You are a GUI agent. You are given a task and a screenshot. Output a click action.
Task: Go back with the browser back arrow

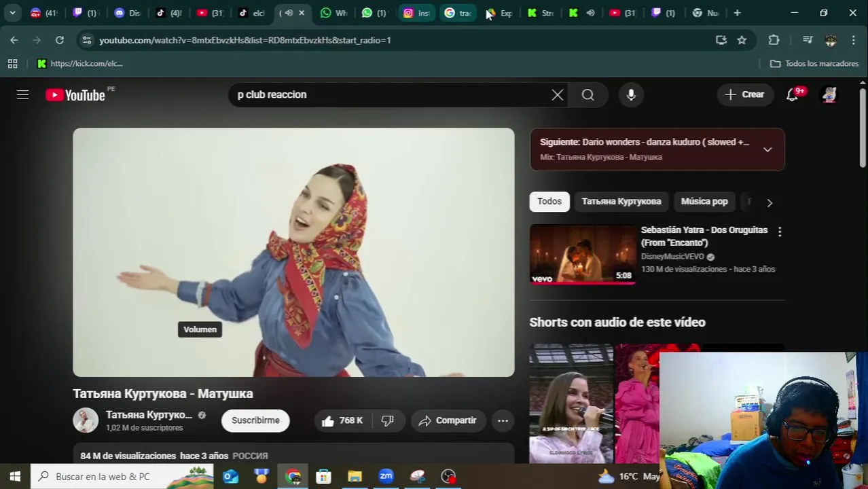pos(14,40)
